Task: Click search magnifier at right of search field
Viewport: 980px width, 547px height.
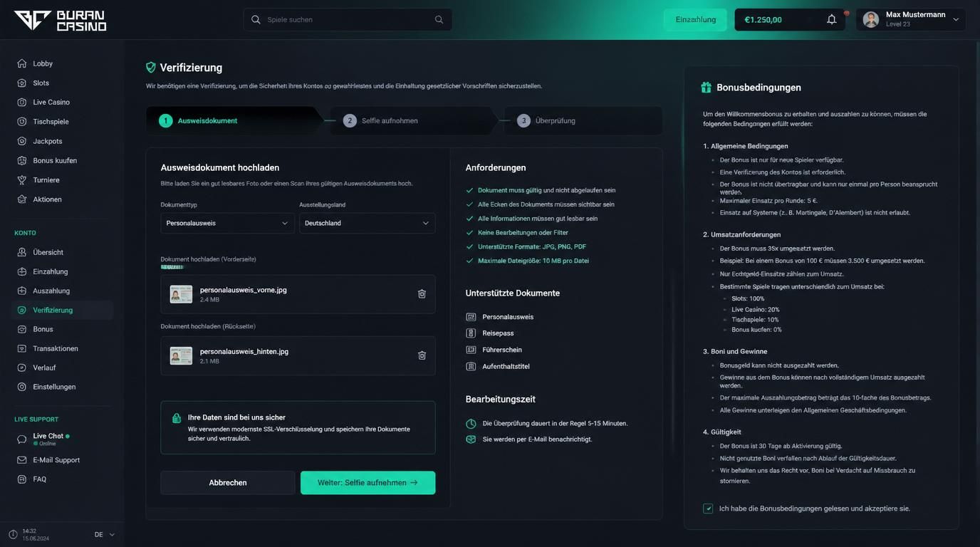Action: (439, 19)
